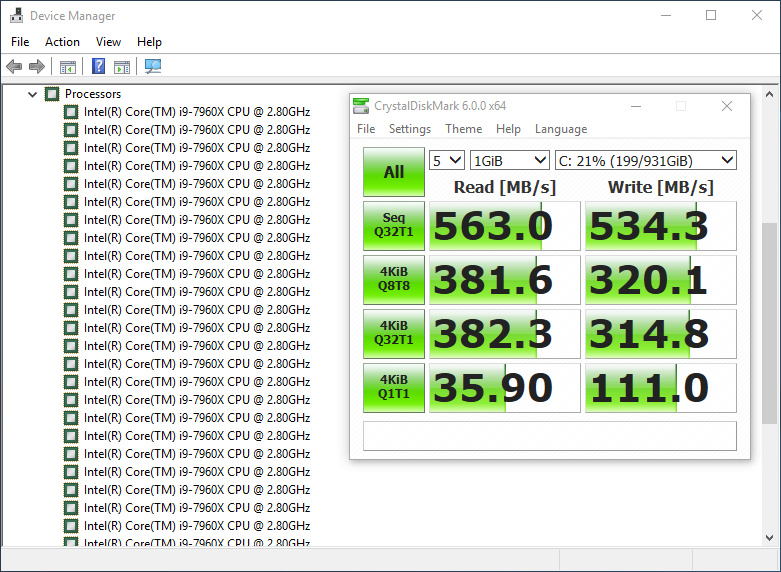The height and width of the screenshot is (572, 781).
Task: Run the 4KiB Q32T1 test button
Action: tap(394, 334)
